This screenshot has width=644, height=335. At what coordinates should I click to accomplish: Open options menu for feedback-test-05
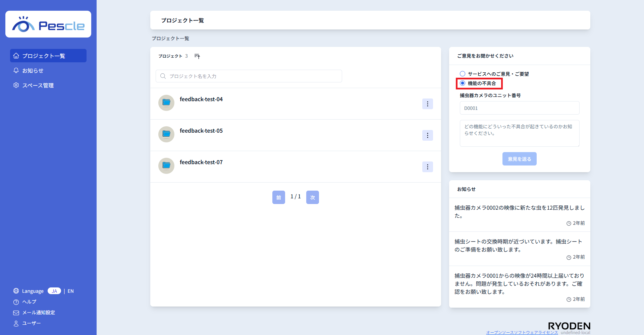(427, 135)
